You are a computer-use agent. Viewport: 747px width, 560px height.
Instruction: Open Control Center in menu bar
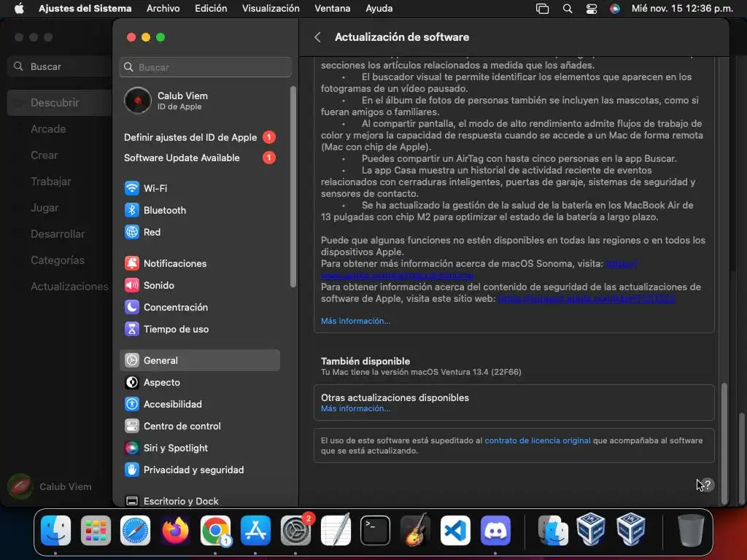pyautogui.click(x=591, y=9)
